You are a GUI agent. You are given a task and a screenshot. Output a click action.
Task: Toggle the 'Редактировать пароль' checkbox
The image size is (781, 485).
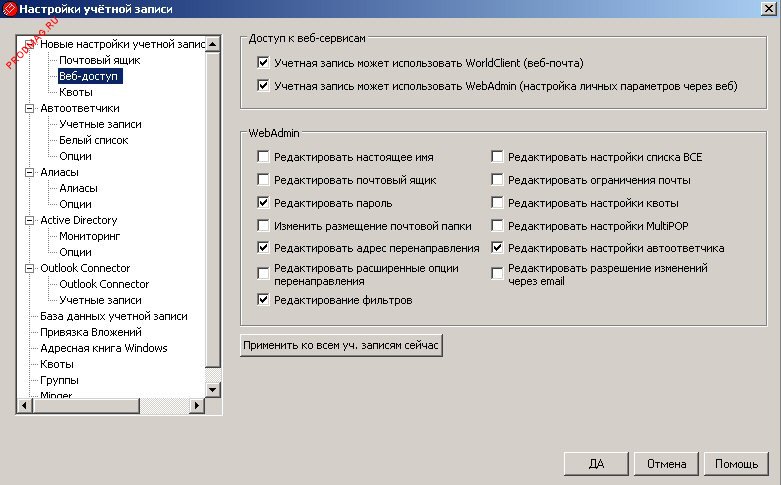263,203
